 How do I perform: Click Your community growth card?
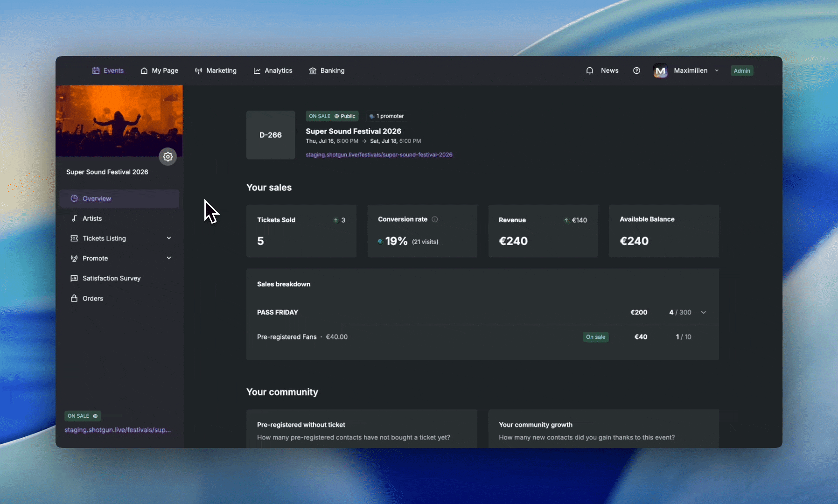click(603, 429)
